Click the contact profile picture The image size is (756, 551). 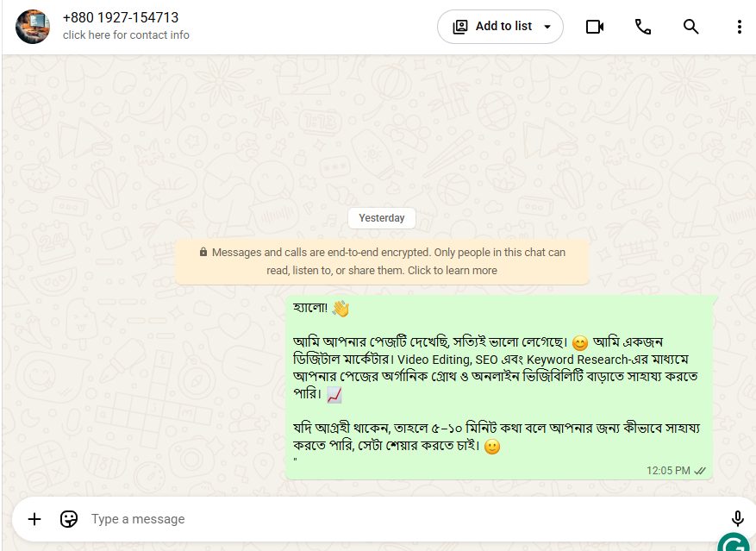pyautogui.click(x=33, y=27)
